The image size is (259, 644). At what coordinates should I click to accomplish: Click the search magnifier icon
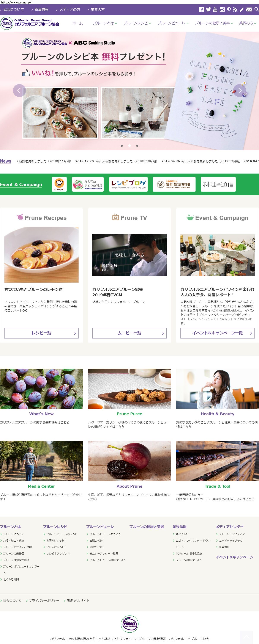coord(256,9)
